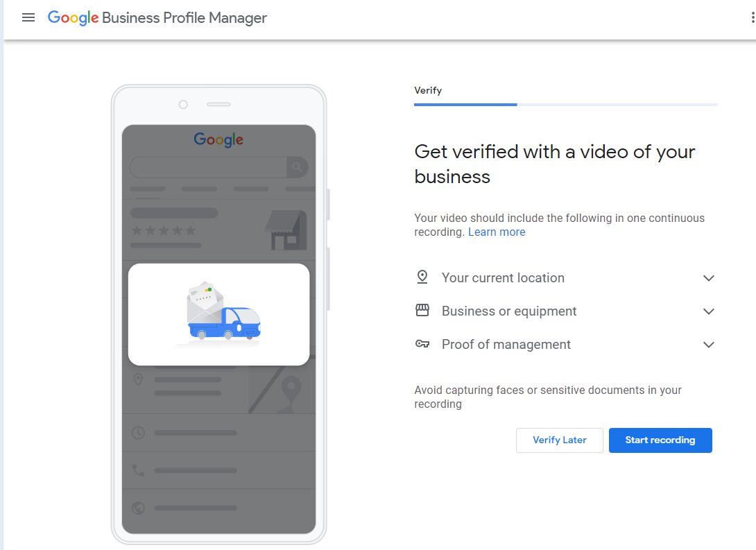Click Your current location row text
Screen dimensions: 756x550
[x=503, y=277]
